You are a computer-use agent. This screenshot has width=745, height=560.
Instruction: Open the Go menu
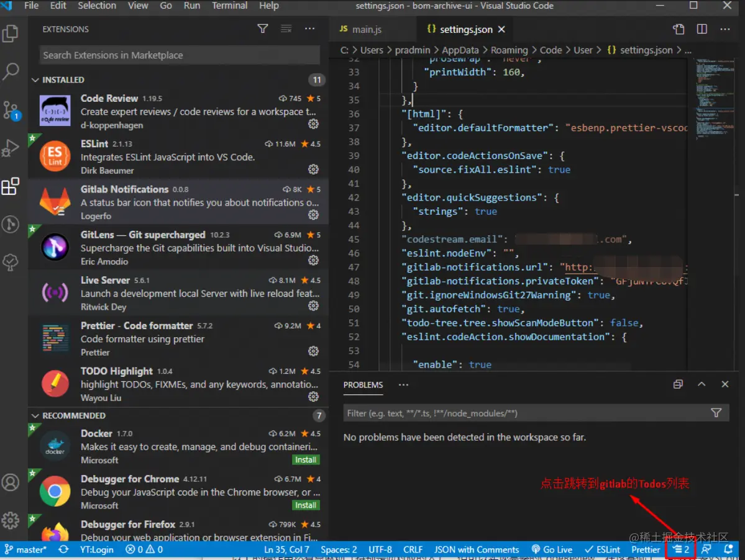click(166, 6)
